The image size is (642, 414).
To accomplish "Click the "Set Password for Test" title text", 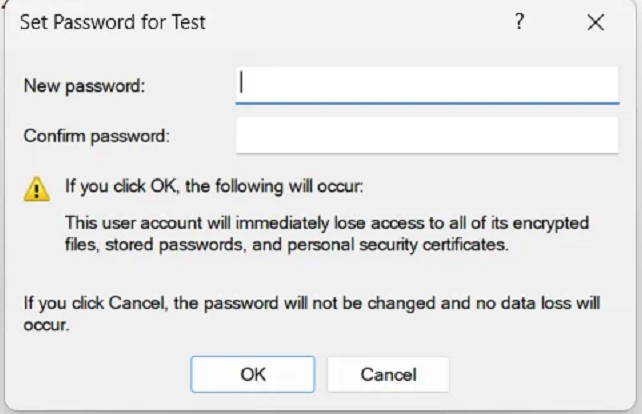I will (113, 22).
